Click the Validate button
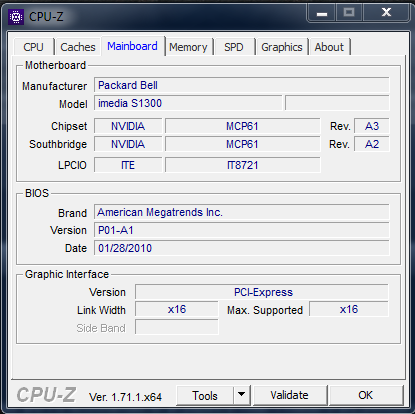The image size is (415, 414). [x=289, y=395]
